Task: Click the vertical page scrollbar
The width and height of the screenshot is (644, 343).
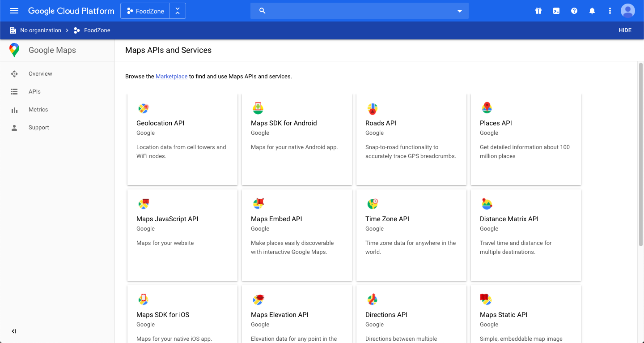Action: tap(640, 154)
